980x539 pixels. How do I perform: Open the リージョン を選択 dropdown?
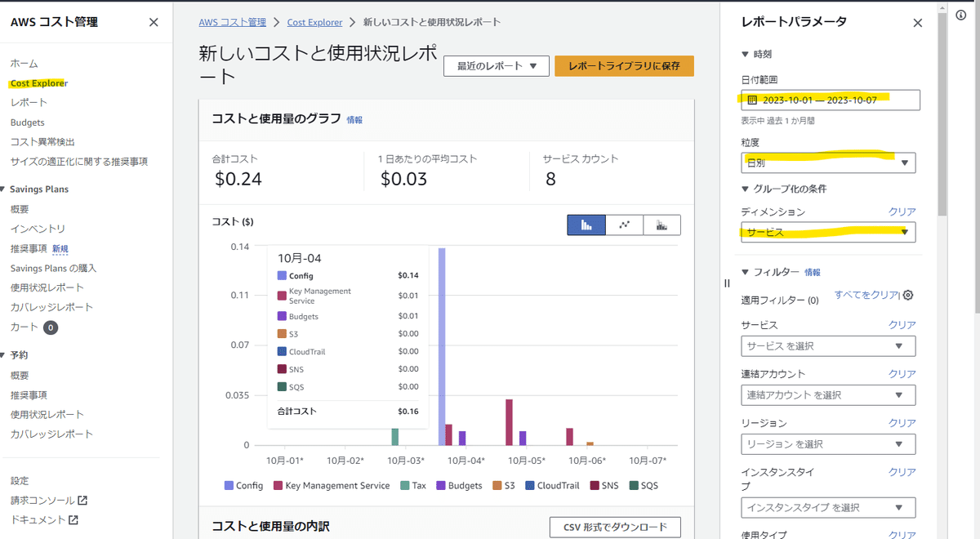(x=828, y=444)
